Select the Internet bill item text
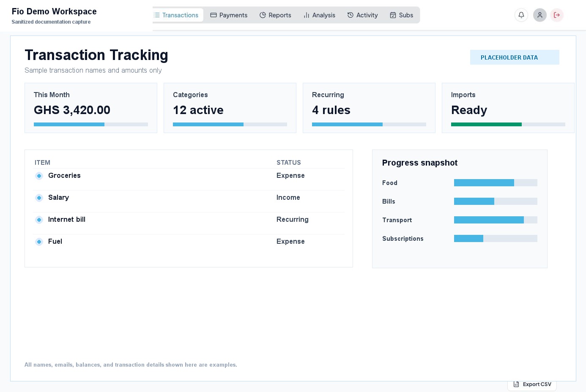Screen dimensions: 586x392 67,220
